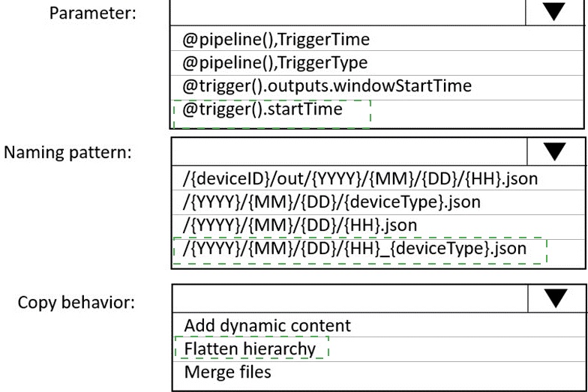This screenshot has width=588, height=392.
Task: Select @trigger().startTime parameter option
Action: [x=262, y=109]
